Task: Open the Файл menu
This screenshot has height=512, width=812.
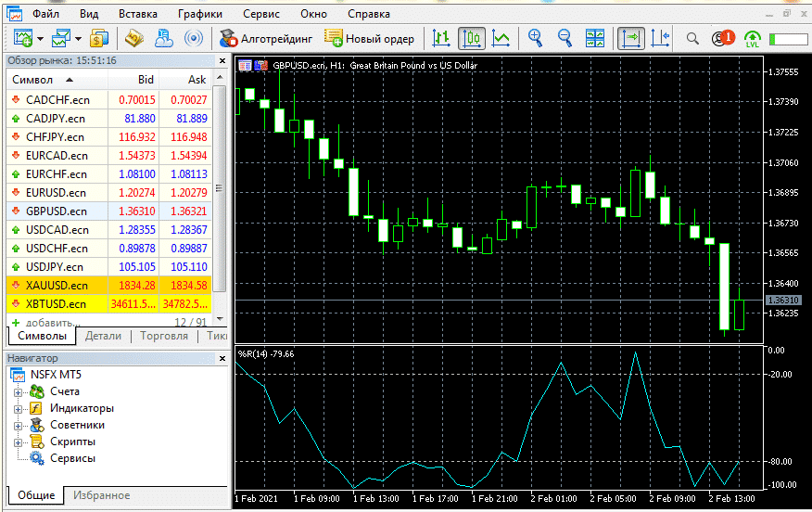Action: (x=45, y=14)
